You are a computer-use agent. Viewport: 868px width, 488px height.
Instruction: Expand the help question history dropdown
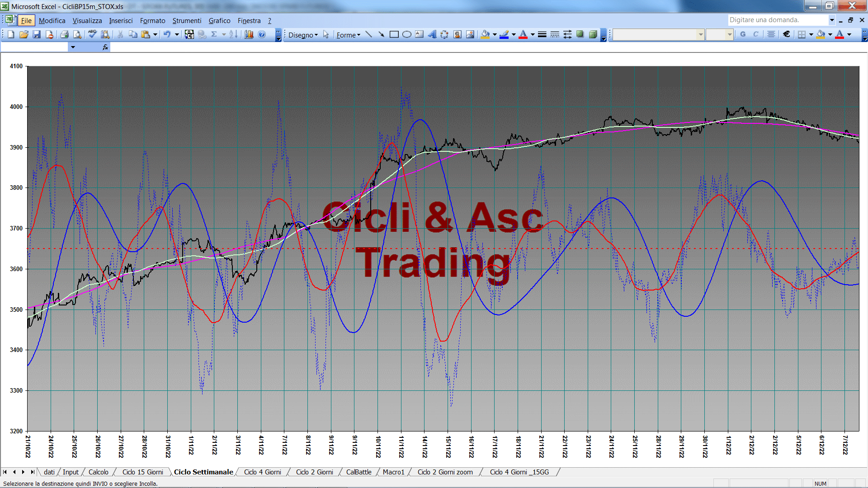coord(831,20)
